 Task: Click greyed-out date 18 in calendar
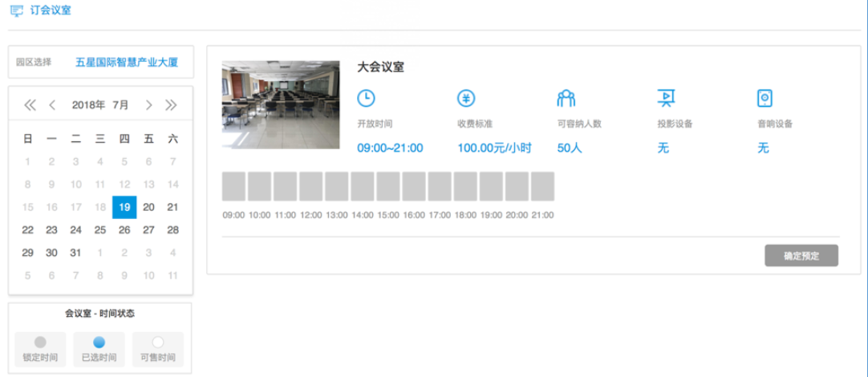(x=100, y=207)
